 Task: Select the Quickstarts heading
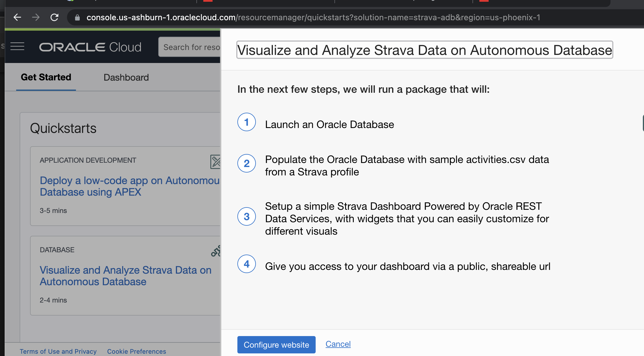[x=63, y=128]
